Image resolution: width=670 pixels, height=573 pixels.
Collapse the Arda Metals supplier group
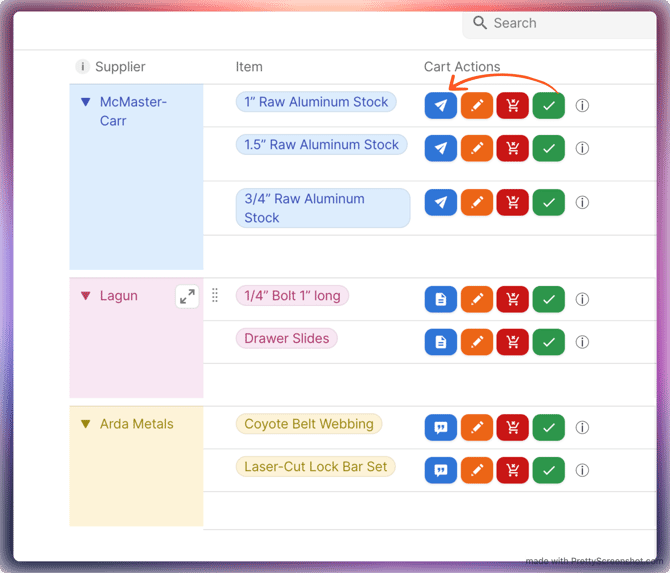[85, 424]
